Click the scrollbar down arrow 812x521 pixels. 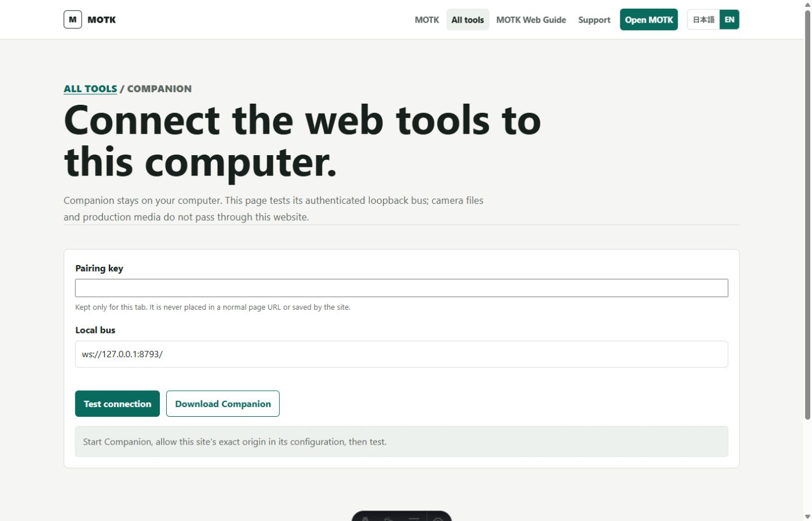[807, 516]
